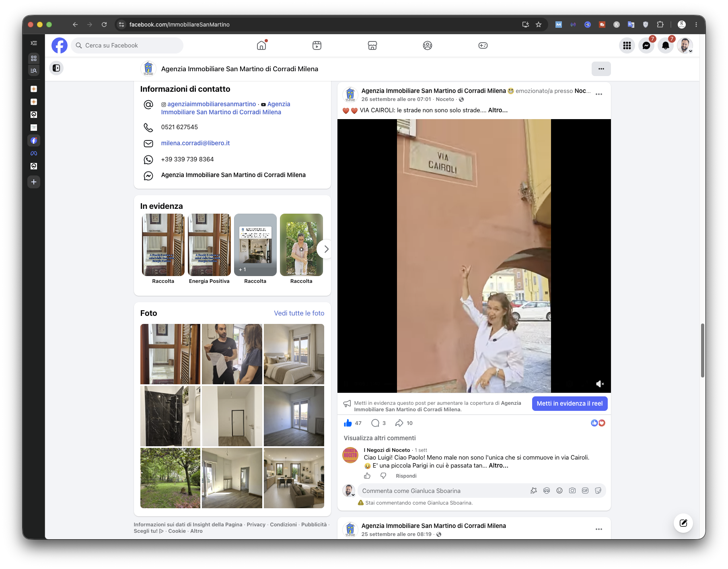
Task: Open the new message compose button
Action: coord(683,523)
